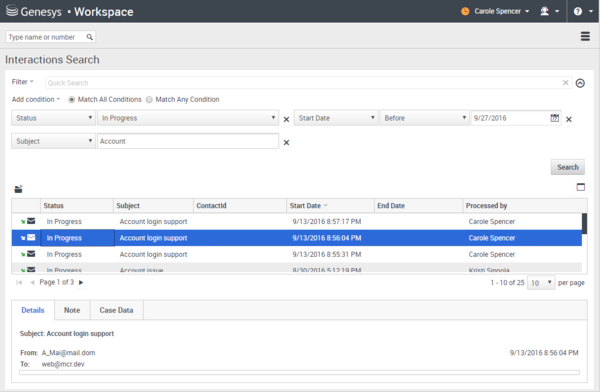This screenshot has width=600, height=392.
Task: Go to the first results page
Action: 19,283
